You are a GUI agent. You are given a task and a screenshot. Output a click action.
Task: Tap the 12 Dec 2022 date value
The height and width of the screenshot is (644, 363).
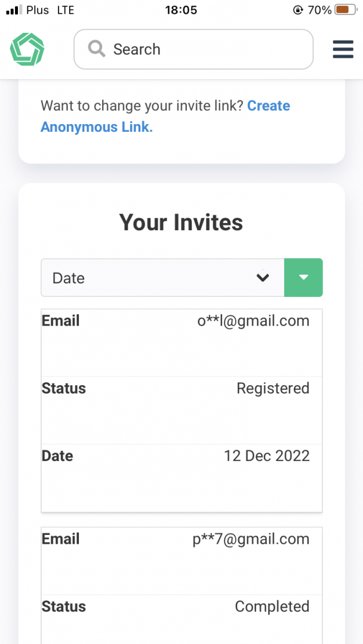(267, 456)
